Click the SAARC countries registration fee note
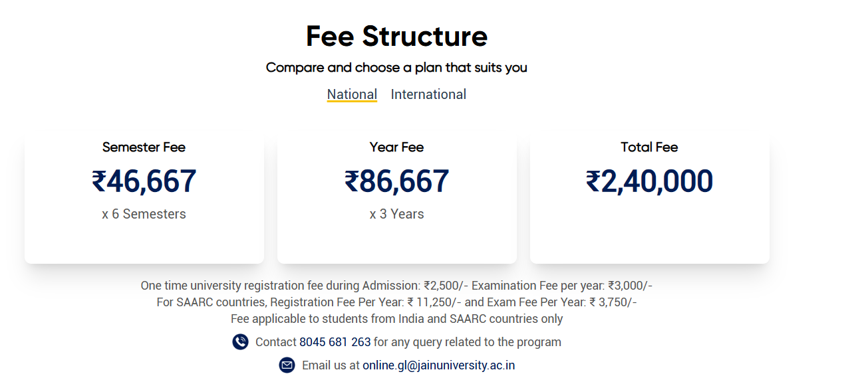 point(396,302)
